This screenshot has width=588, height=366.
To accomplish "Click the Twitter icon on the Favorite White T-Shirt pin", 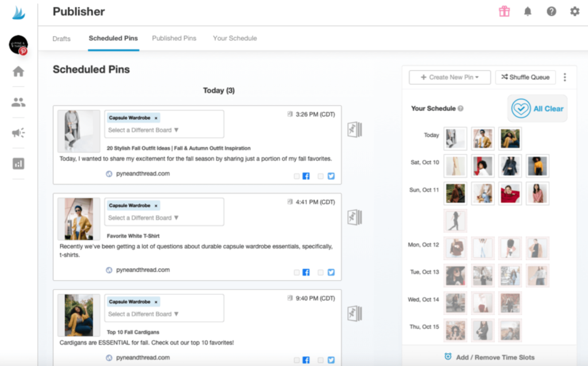I will [331, 272].
